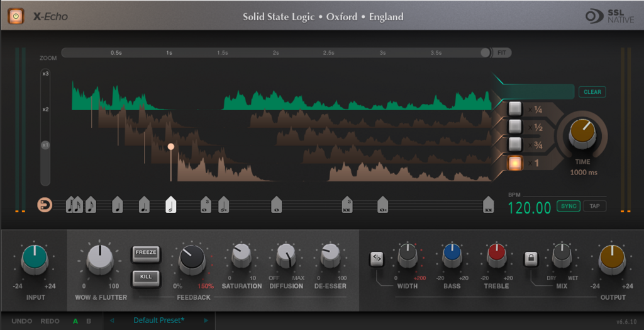Click the x3 zoom label
This screenshot has height=330, width=644.
point(45,74)
